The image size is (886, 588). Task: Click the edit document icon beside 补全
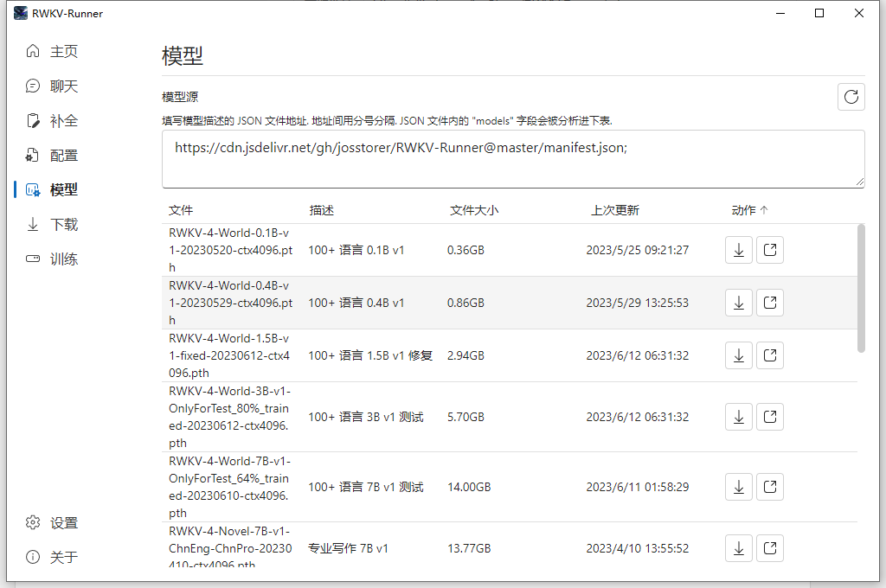pyautogui.click(x=33, y=120)
